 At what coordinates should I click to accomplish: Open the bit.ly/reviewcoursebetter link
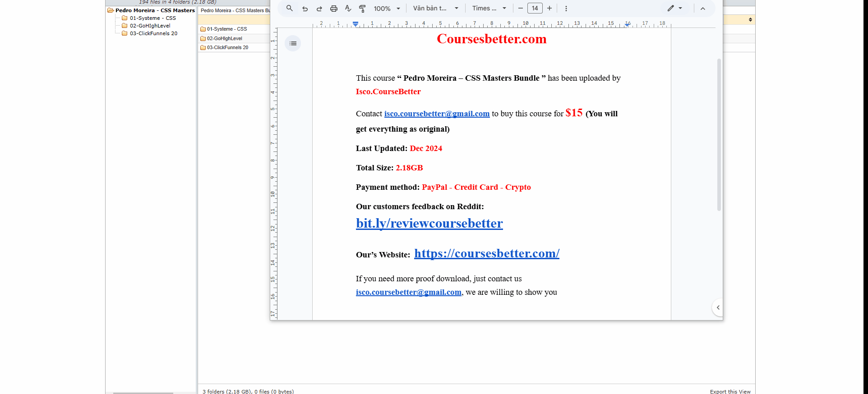pyautogui.click(x=429, y=223)
